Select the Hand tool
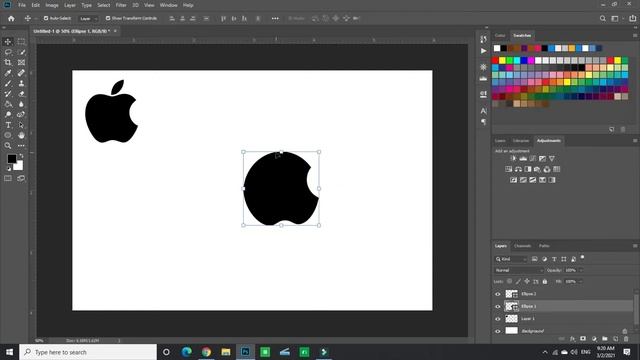This screenshot has height=360, width=640. pos(21,135)
